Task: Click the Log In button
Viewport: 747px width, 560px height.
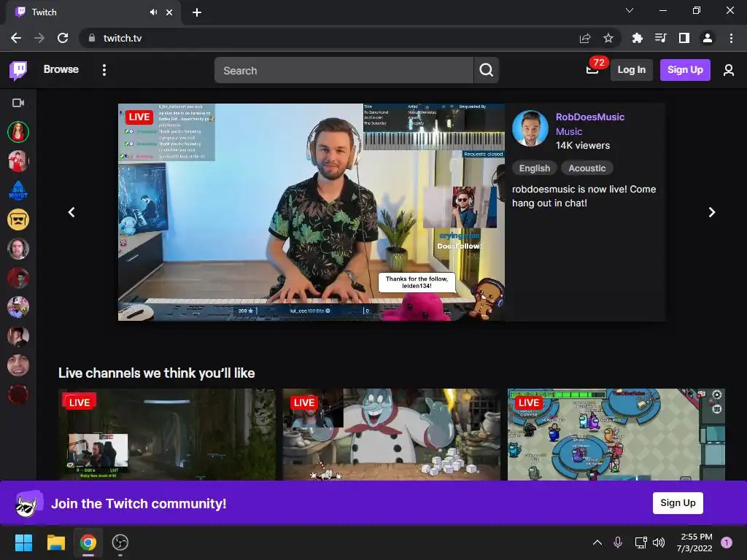Action: tap(631, 70)
